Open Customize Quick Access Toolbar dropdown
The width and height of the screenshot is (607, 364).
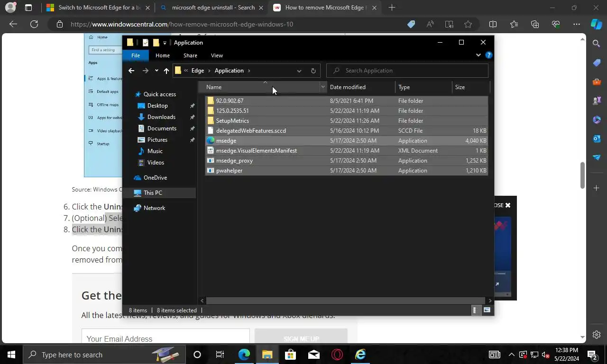[165, 43]
